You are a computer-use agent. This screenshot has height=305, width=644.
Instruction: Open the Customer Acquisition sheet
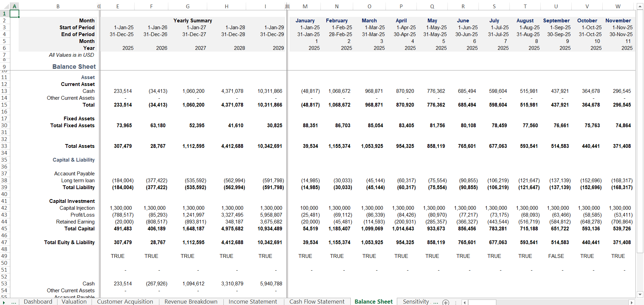click(x=125, y=302)
